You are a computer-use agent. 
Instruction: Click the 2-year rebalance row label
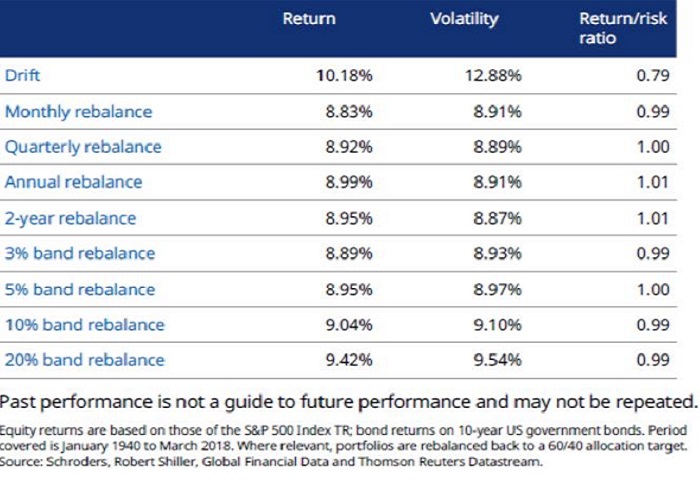point(70,218)
